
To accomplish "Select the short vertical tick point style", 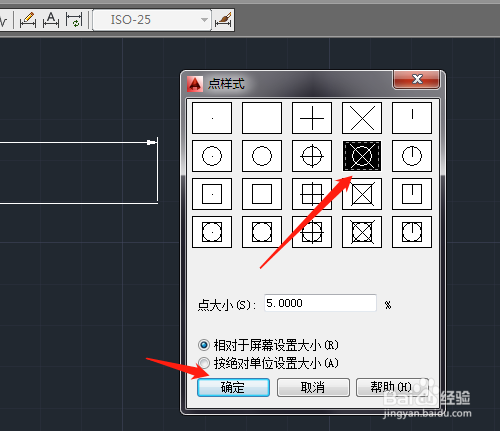I will pos(412,118).
